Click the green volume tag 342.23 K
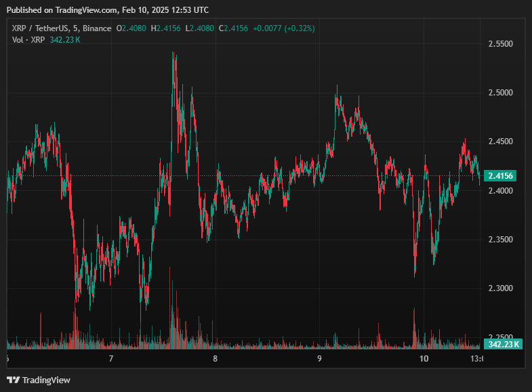This screenshot has height=392, width=532. click(x=503, y=344)
